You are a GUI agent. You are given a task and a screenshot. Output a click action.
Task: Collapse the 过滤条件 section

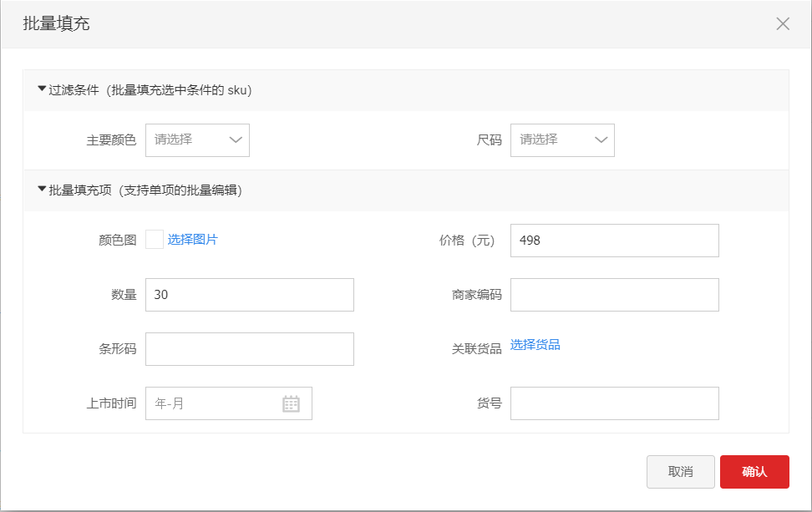coord(42,89)
